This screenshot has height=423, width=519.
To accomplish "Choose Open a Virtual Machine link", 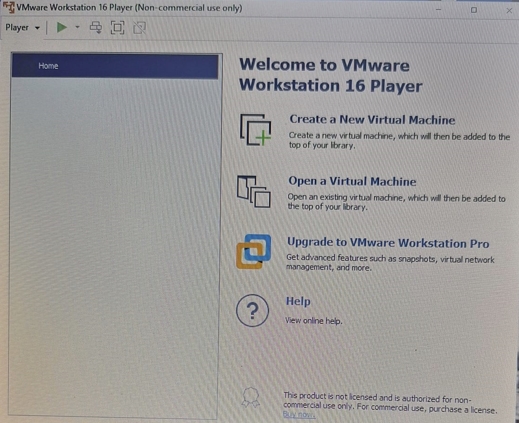I will 352,181.
